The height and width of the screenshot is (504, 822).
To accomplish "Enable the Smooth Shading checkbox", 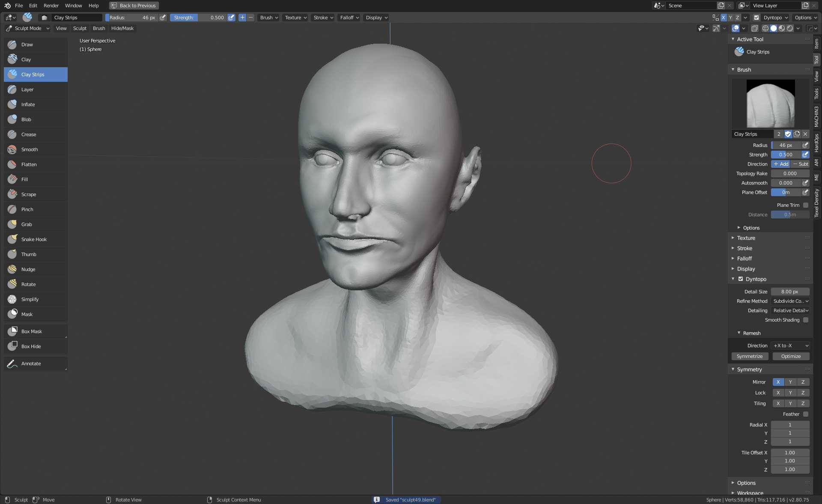I will 806,320.
